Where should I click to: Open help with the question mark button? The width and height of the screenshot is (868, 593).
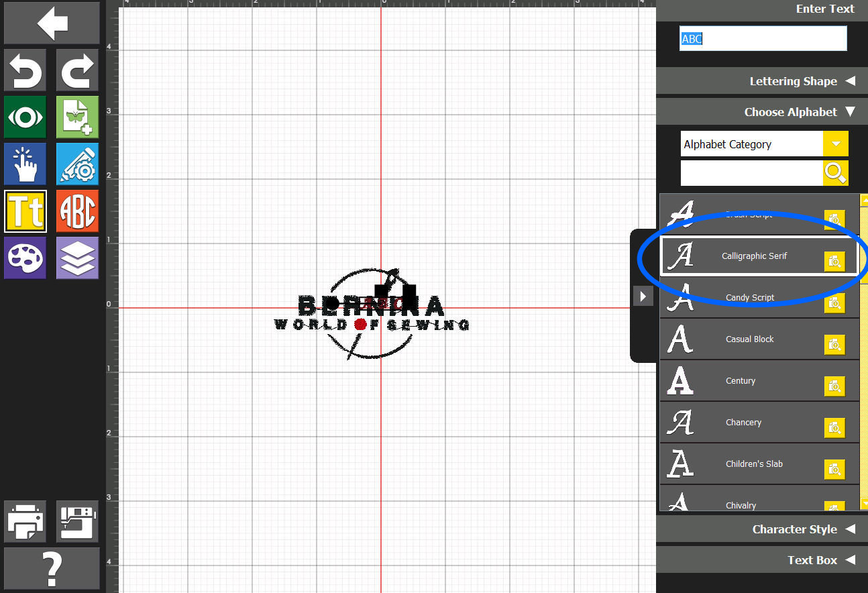point(52,568)
